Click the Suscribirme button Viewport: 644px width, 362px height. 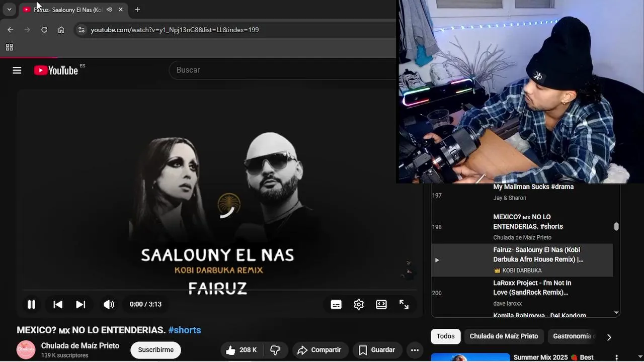click(x=156, y=350)
